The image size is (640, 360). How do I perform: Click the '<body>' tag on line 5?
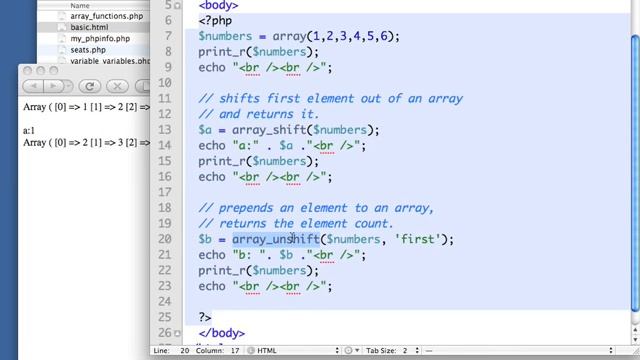pyautogui.click(x=218, y=6)
